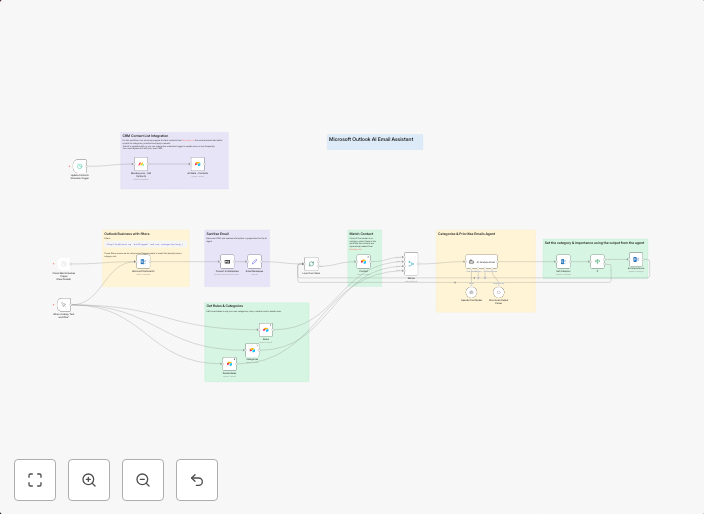704x514 pixels.
Task: Click the Markdown conversion node in Sanitise Email
Action: (x=227, y=261)
